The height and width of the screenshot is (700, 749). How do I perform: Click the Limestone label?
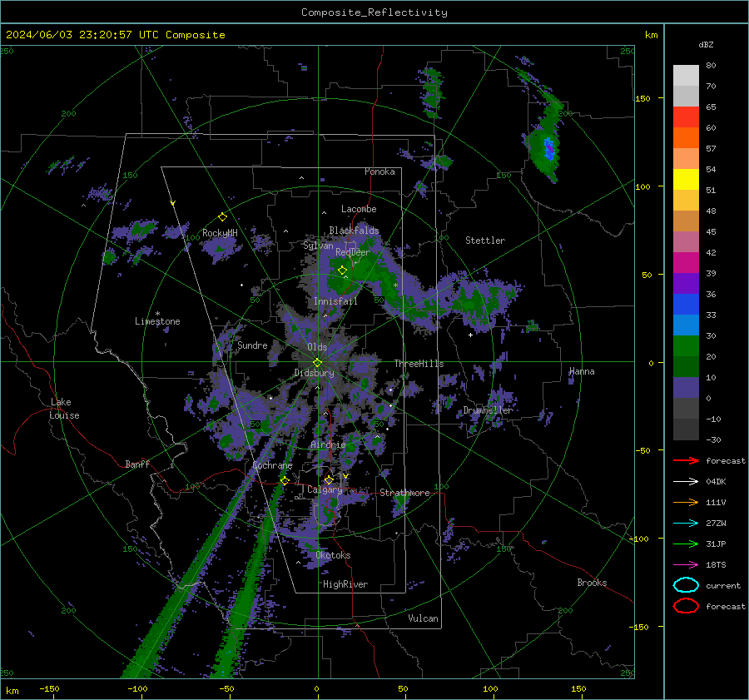click(x=157, y=321)
